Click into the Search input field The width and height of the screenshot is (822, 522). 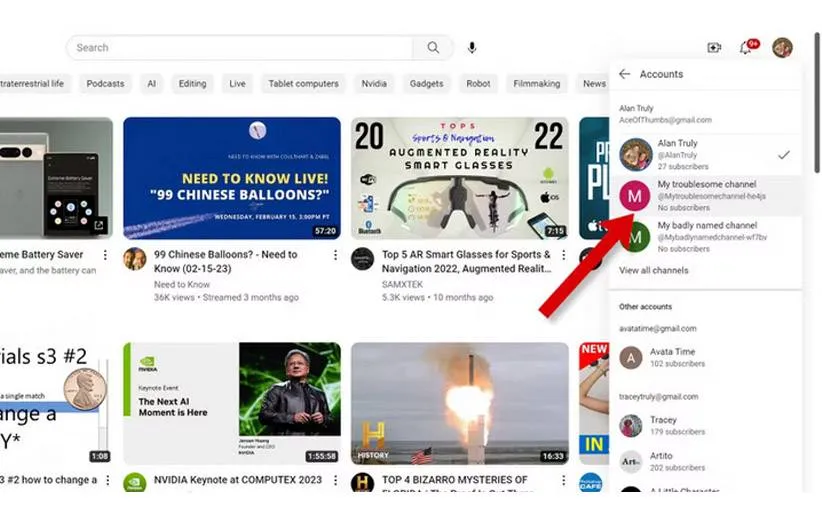click(x=240, y=48)
